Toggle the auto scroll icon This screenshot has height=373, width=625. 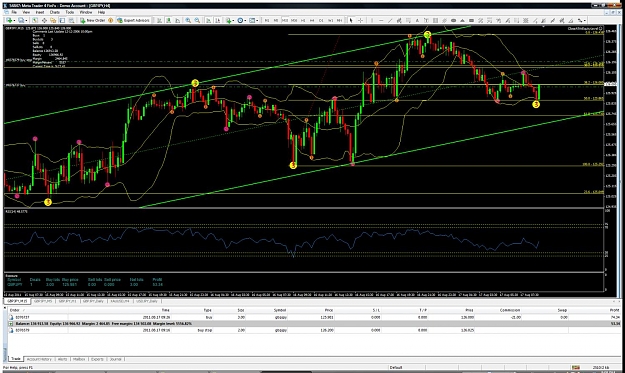pyautogui.click(x=208, y=20)
